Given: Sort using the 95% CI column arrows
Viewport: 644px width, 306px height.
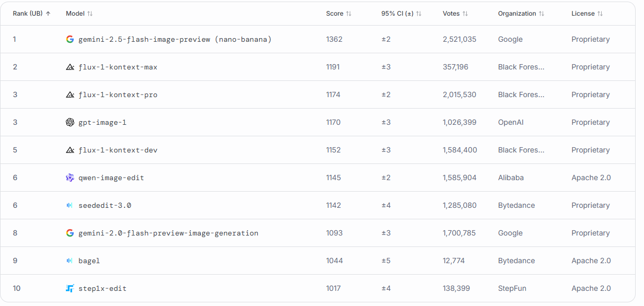Looking at the screenshot, I should 419,14.
